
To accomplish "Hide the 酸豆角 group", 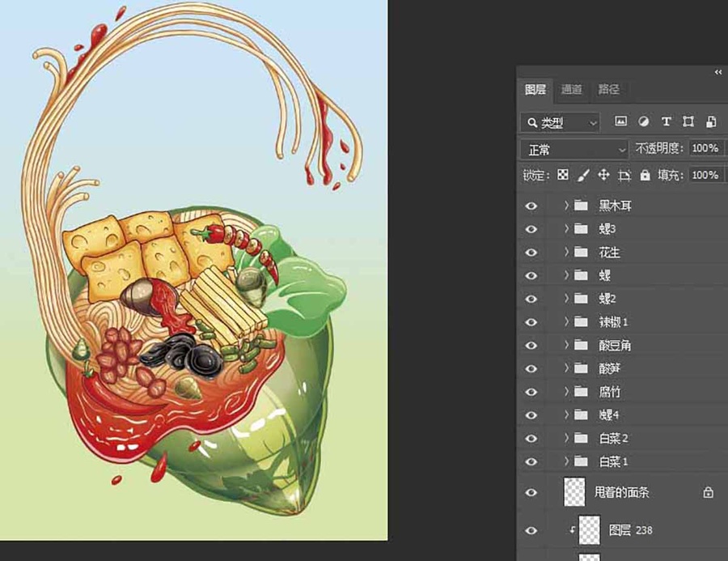I will (x=531, y=345).
